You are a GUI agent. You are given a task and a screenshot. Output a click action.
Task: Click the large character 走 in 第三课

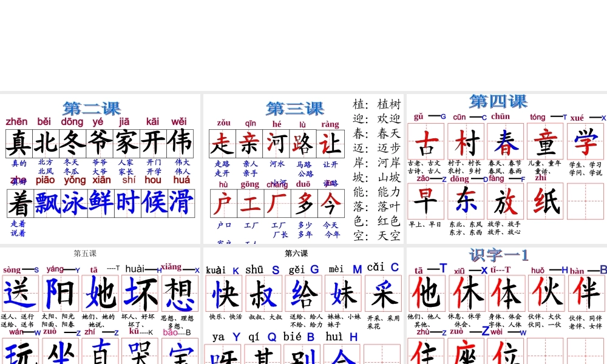pyautogui.click(x=222, y=144)
